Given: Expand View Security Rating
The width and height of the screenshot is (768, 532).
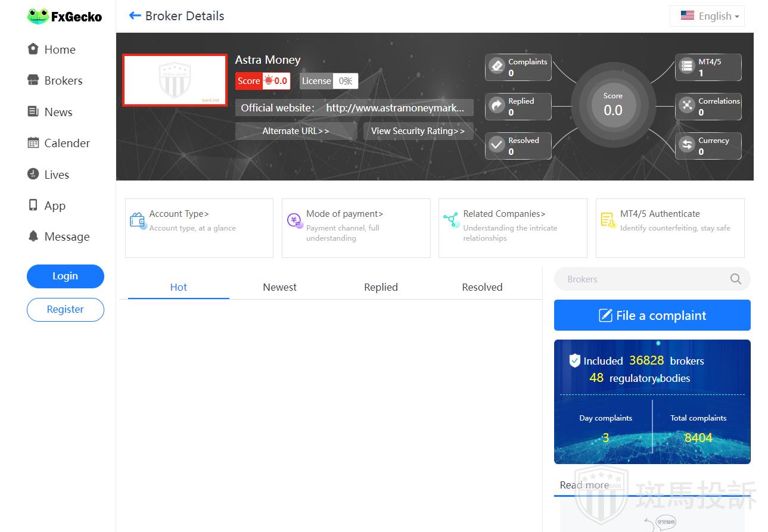Looking at the screenshot, I should 418,131.
